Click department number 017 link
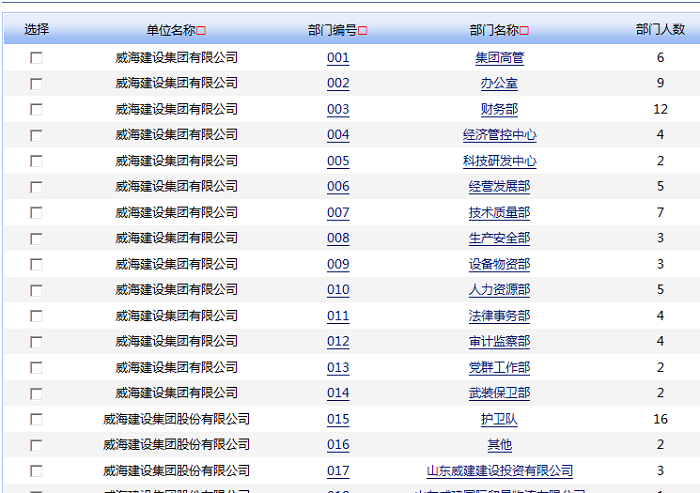This screenshot has width=700, height=493. tap(338, 471)
